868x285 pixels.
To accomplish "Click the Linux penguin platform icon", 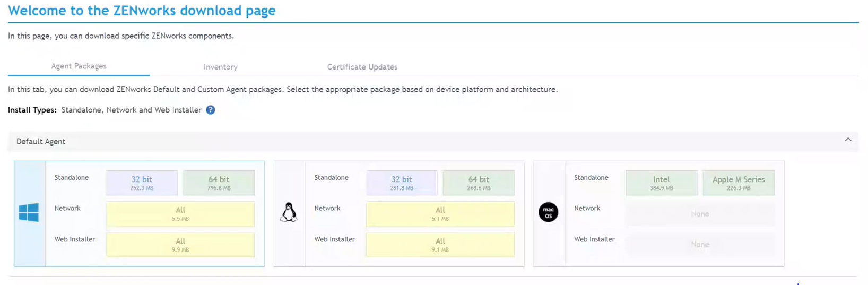I will click(x=289, y=213).
